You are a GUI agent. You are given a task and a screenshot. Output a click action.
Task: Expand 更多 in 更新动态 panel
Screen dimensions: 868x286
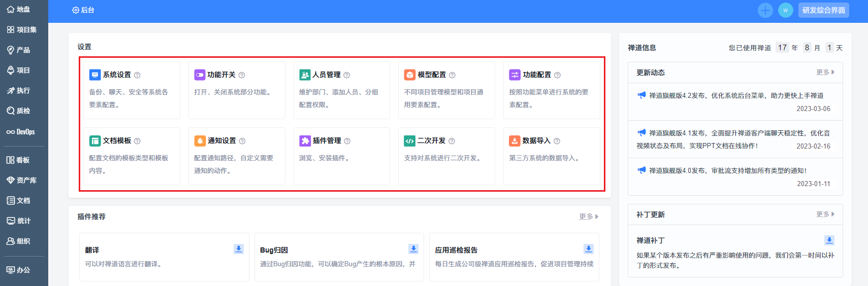[x=825, y=73]
